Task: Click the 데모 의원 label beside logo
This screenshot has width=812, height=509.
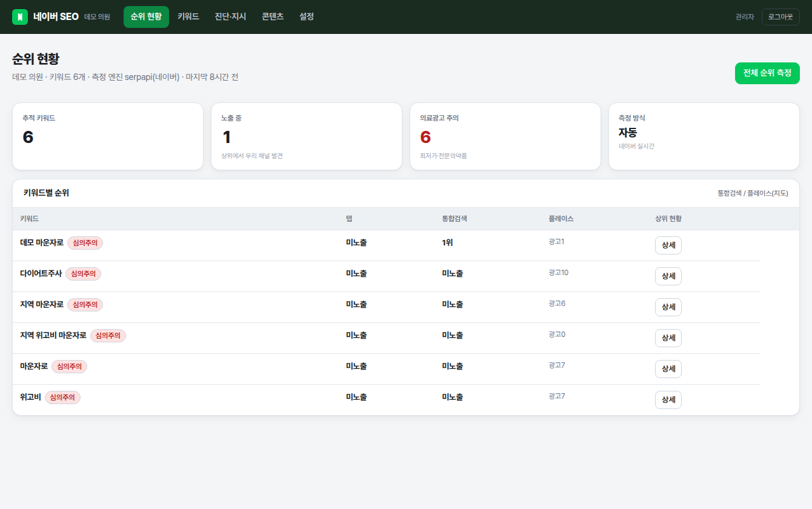Action: 97,17
